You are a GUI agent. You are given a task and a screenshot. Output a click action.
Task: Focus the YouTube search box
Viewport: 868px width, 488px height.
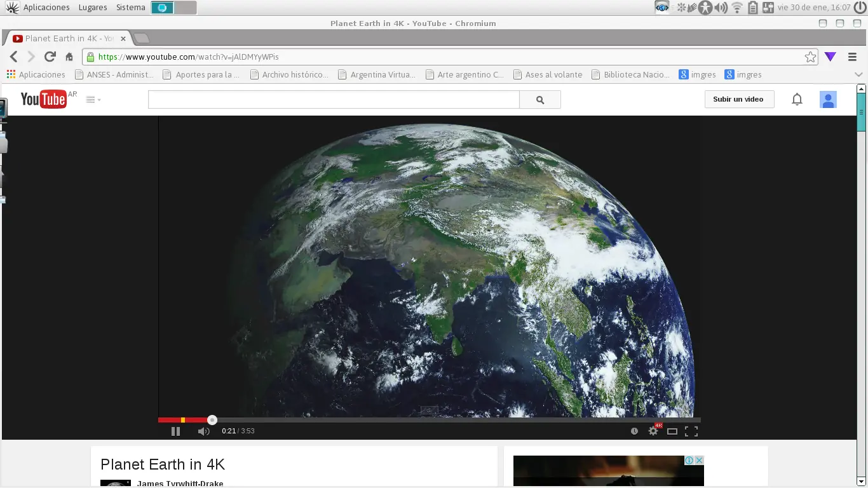[x=334, y=100]
